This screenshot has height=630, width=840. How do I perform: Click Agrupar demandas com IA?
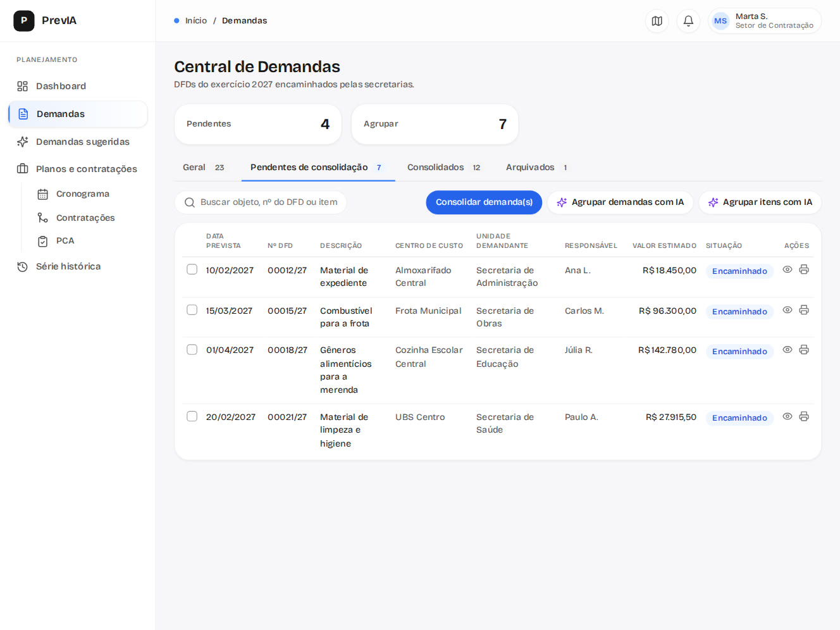(621, 202)
